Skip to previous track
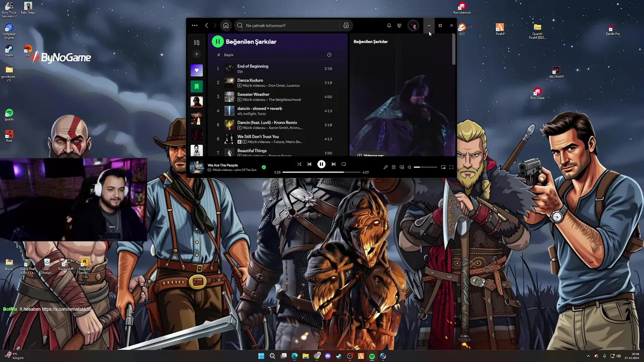This screenshot has height=362, width=644. coord(309,164)
